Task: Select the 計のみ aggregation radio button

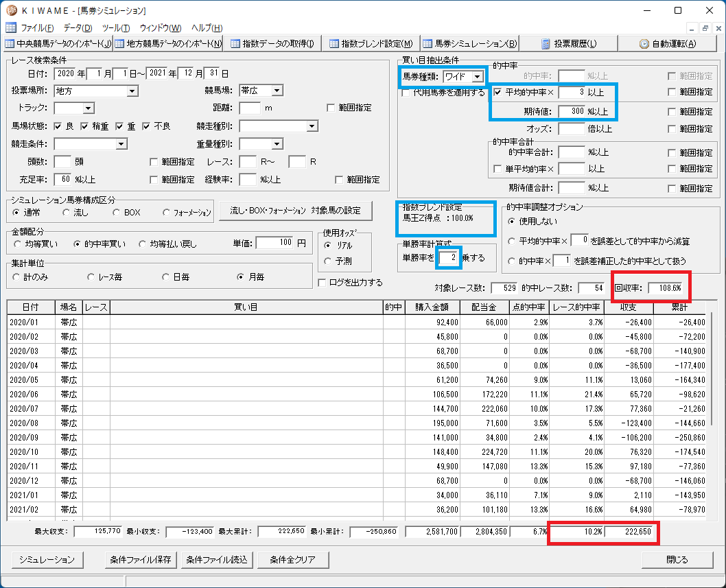Action: (16, 277)
